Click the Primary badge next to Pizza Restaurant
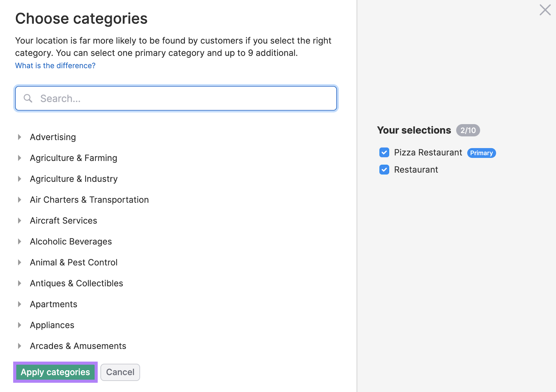 (481, 153)
